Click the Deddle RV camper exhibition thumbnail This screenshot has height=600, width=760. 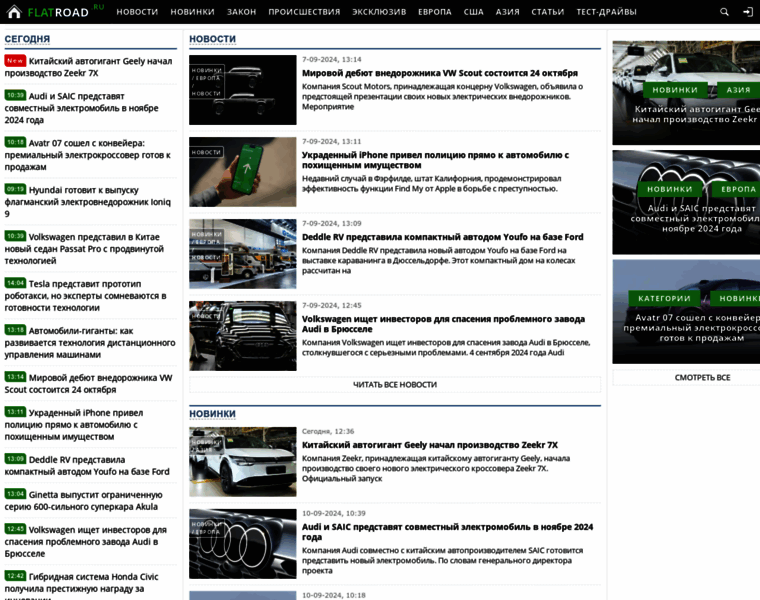(242, 253)
